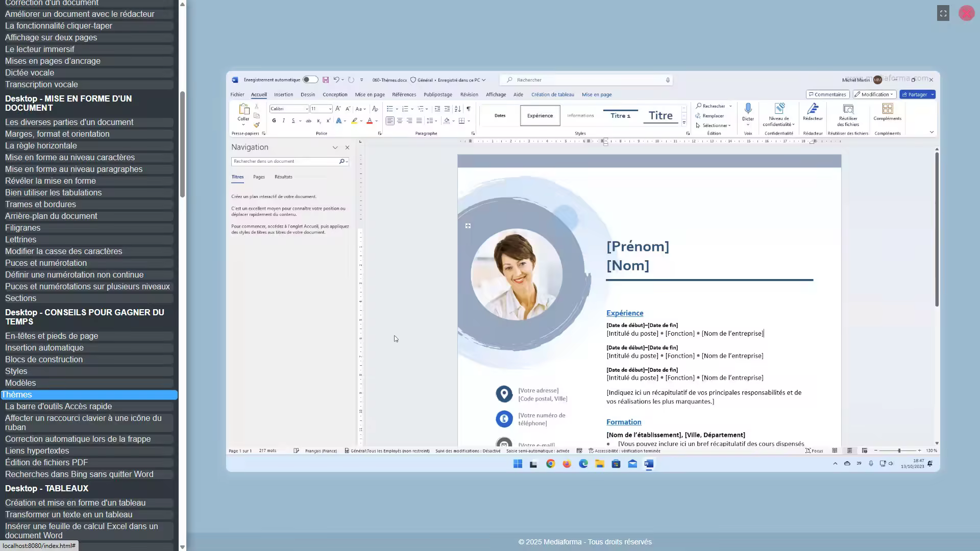Switch to the Pages tab in Navigation

pos(259,177)
